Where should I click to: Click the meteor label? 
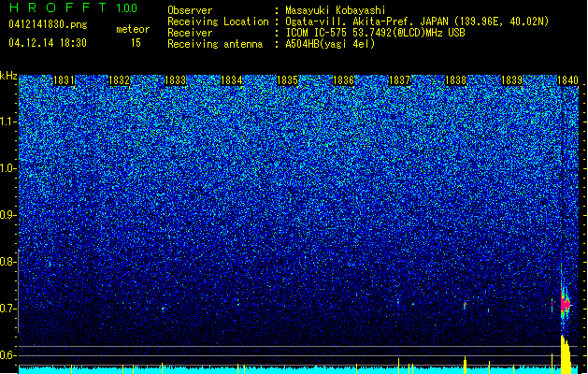tap(133, 29)
